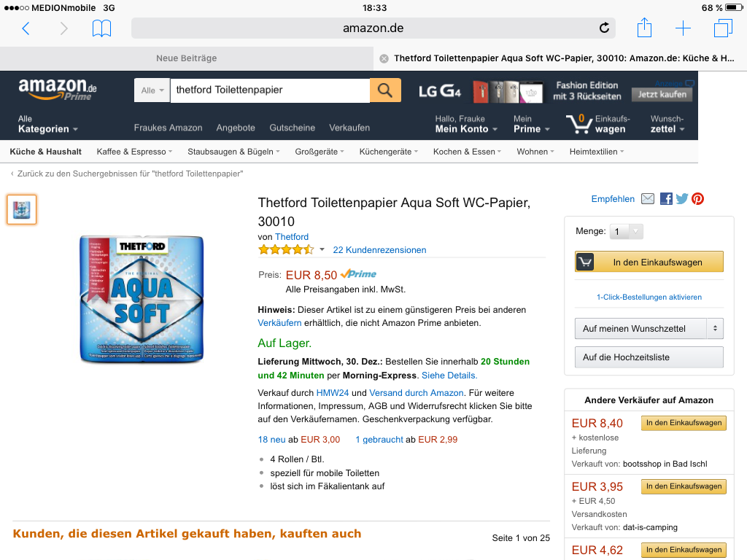Open the Kaffee & Espresso menu

[134, 152]
